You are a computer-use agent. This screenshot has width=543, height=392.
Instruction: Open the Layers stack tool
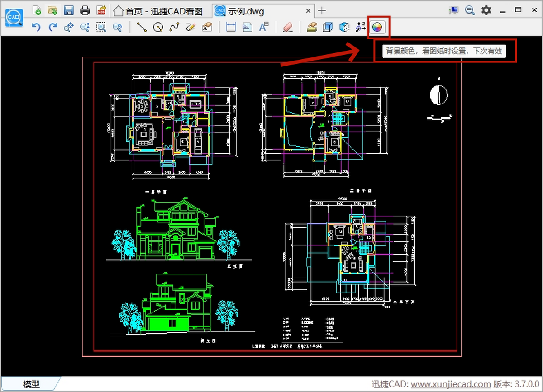pos(311,28)
